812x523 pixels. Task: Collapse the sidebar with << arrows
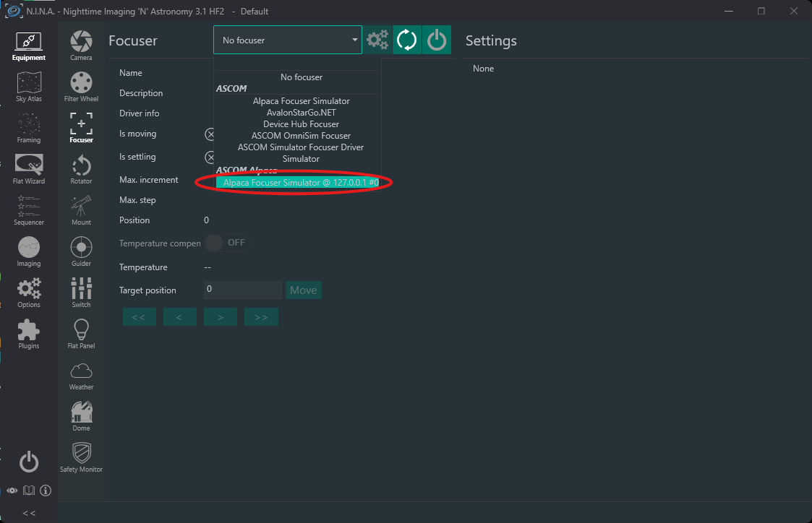29,513
